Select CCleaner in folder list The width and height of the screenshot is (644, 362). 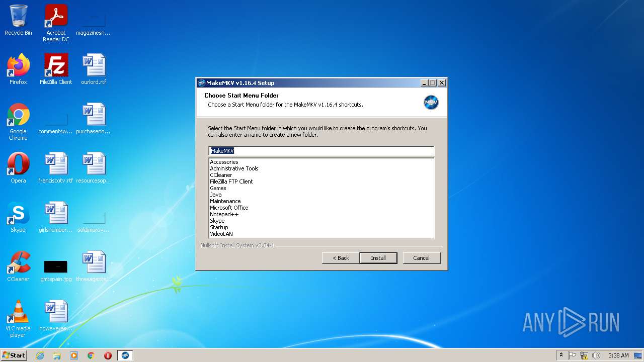coord(221,175)
